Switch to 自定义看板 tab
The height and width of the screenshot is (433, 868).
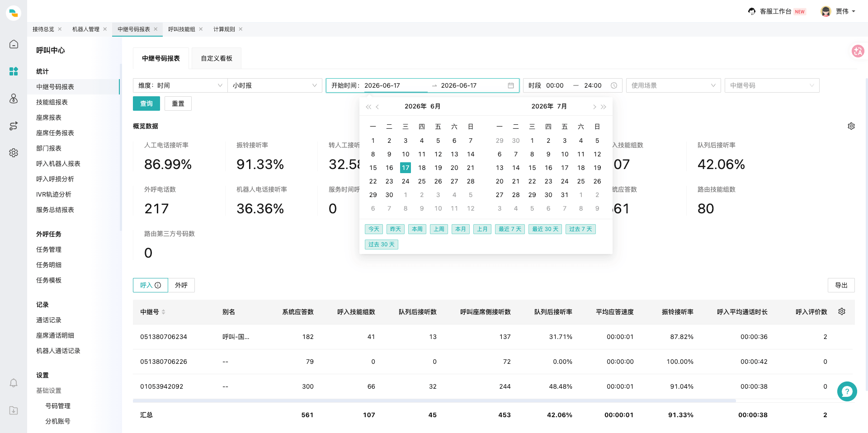pyautogui.click(x=217, y=58)
